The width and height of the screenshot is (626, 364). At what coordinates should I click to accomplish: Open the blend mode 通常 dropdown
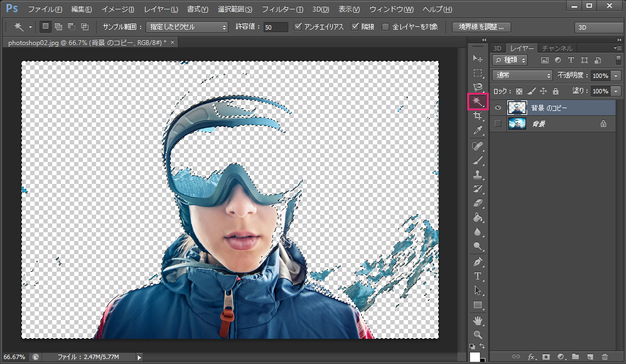[x=522, y=76]
